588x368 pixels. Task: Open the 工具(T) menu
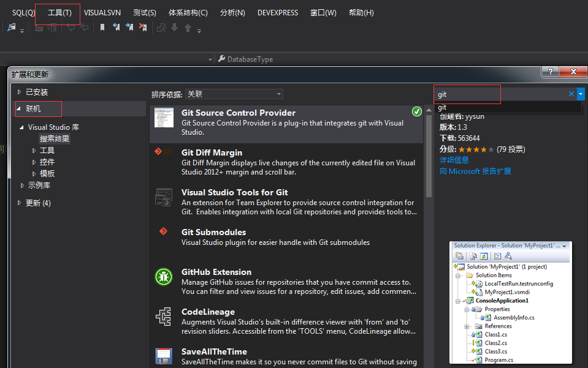[x=59, y=13]
